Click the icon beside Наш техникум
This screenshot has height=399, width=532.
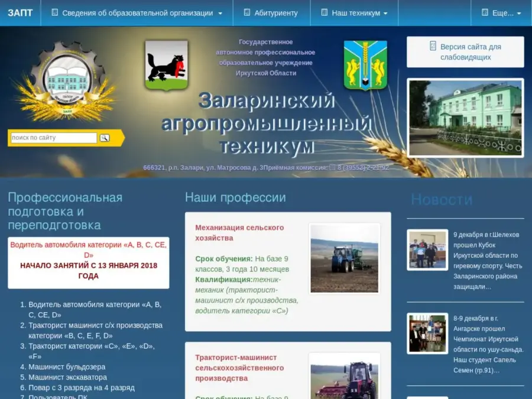click(325, 12)
